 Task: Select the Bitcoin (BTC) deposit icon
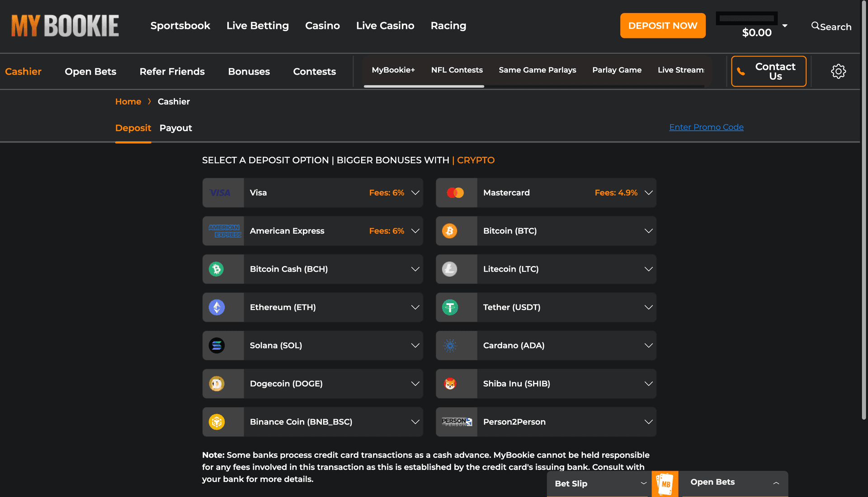450,231
